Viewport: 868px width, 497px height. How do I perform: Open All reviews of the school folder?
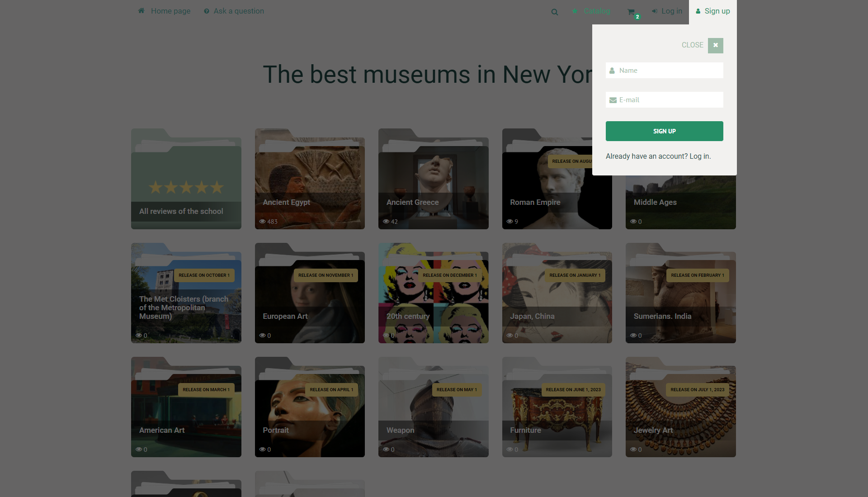tap(186, 179)
